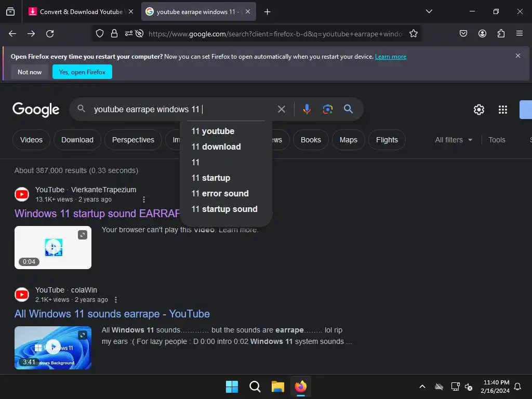Choose suggestion '11 startup sound'
The height and width of the screenshot is (399, 532).
point(226,209)
